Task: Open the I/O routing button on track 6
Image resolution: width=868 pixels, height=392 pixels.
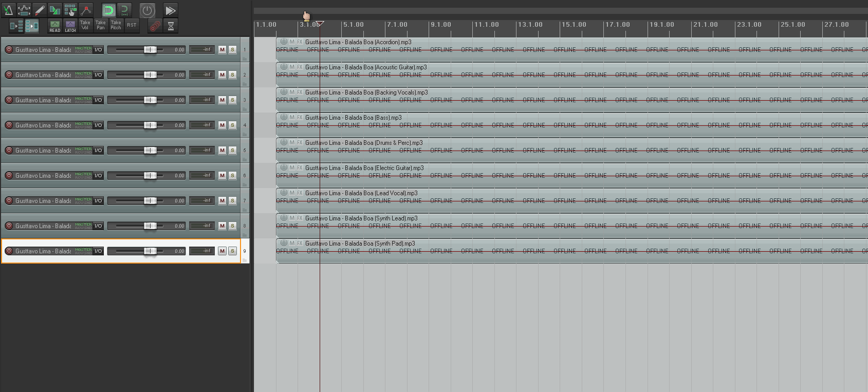Action: (x=98, y=175)
